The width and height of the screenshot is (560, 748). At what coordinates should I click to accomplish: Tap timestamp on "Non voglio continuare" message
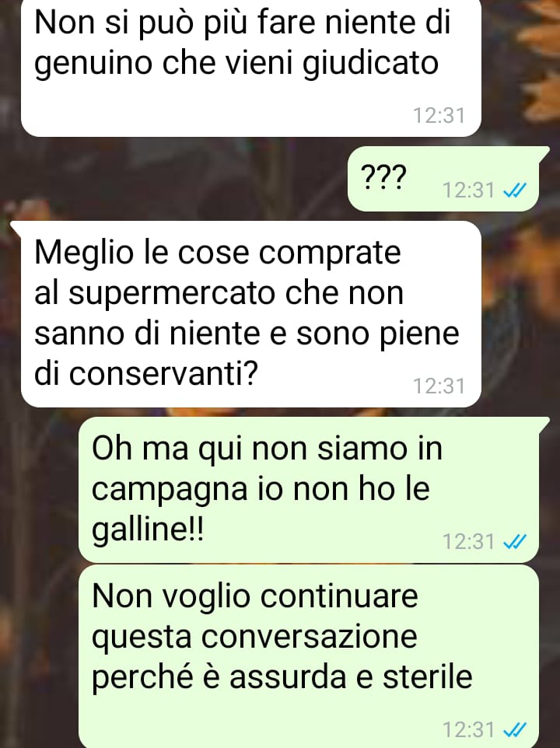468,729
